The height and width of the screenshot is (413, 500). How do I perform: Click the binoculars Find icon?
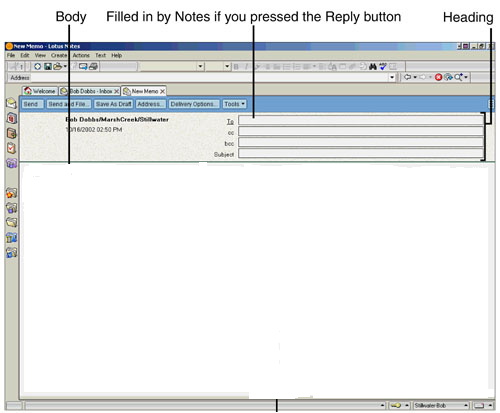tap(373, 67)
